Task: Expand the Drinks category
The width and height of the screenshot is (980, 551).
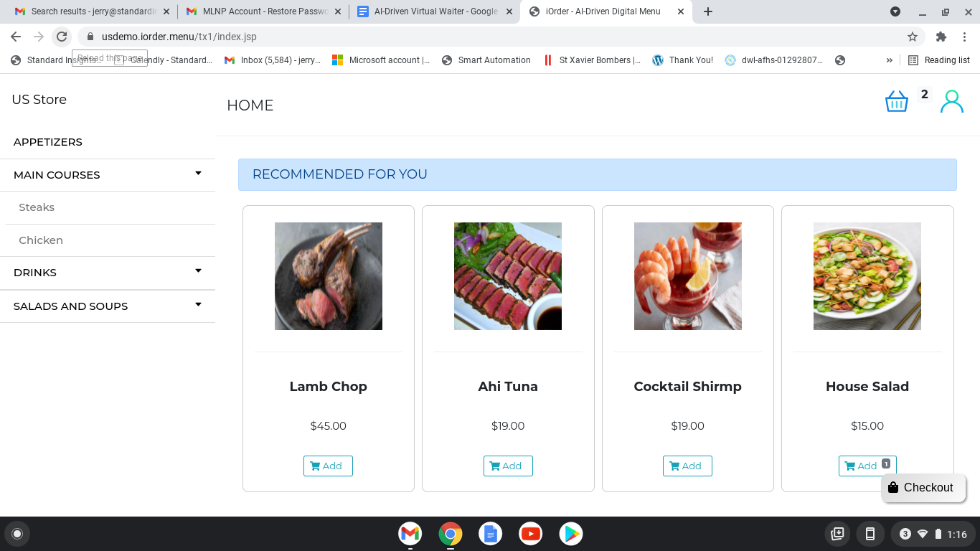Action: coord(108,273)
